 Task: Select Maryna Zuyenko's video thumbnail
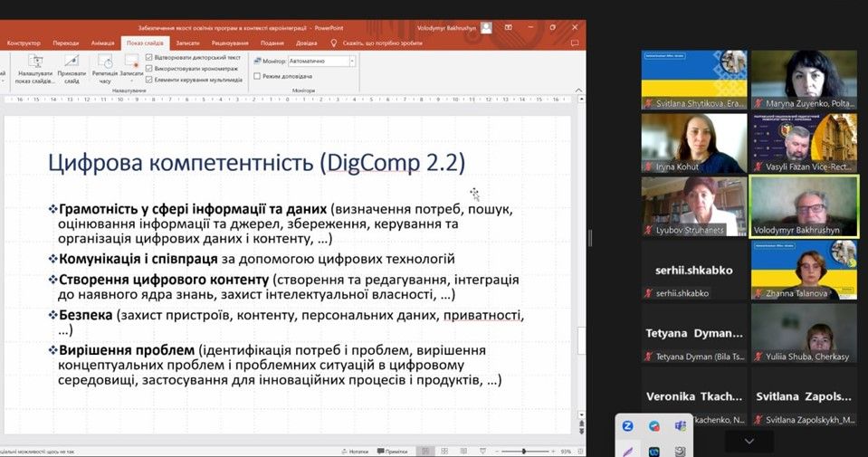pyautogui.click(x=804, y=80)
